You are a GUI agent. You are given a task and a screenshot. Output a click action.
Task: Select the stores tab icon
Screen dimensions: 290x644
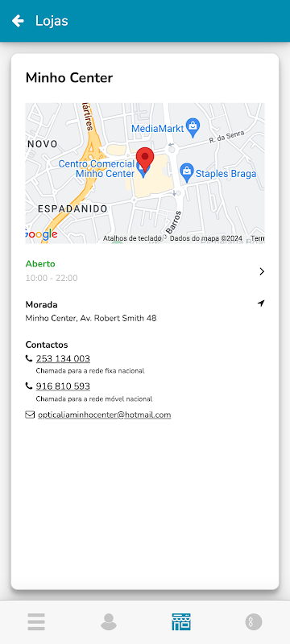(x=181, y=621)
